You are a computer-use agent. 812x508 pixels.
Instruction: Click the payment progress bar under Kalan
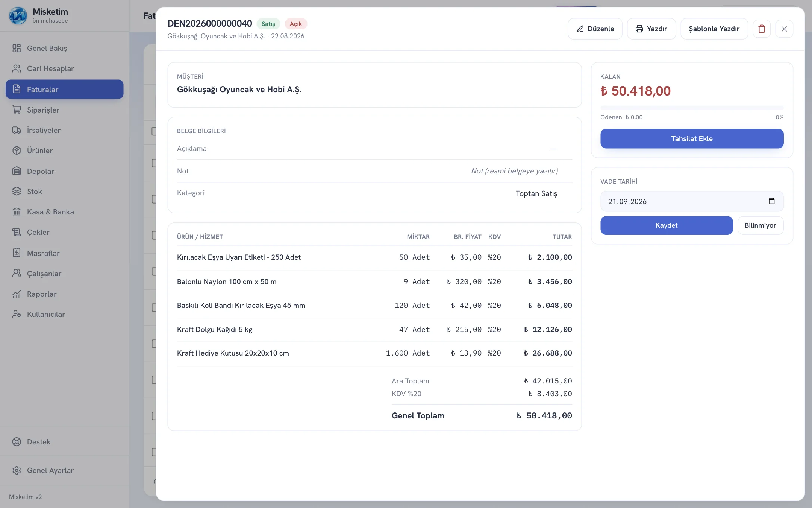click(x=692, y=108)
